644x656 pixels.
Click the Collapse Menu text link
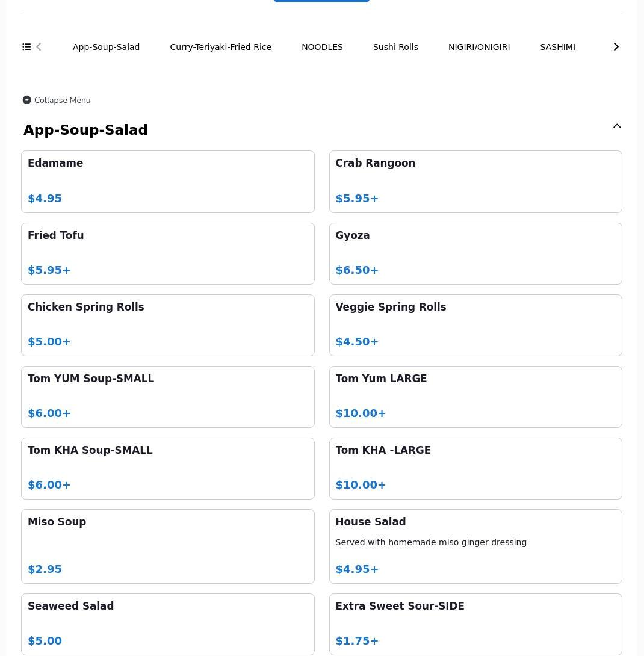click(x=62, y=100)
